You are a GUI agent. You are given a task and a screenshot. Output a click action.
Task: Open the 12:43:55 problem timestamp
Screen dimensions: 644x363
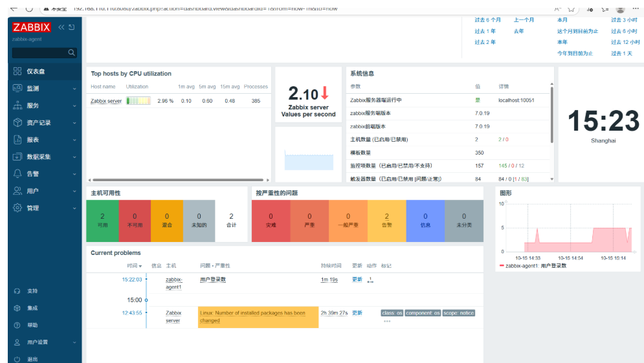coord(132,313)
